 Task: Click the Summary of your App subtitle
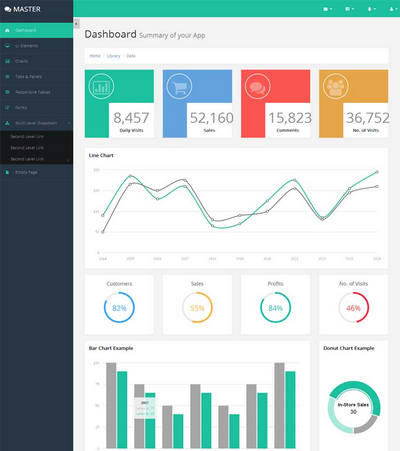pos(172,35)
